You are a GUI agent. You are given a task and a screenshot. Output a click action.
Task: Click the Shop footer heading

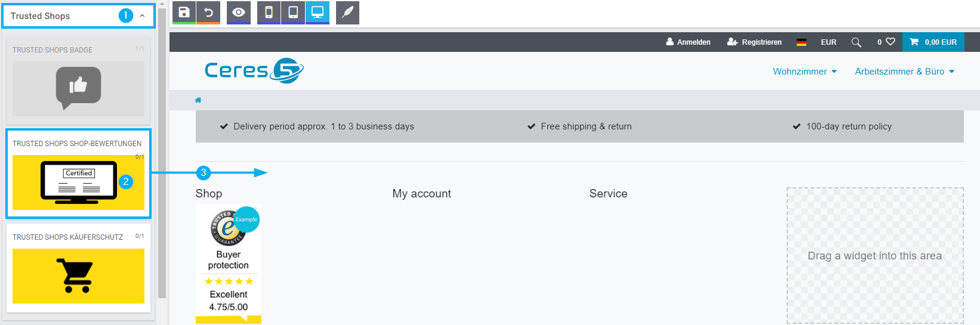[x=209, y=194]
